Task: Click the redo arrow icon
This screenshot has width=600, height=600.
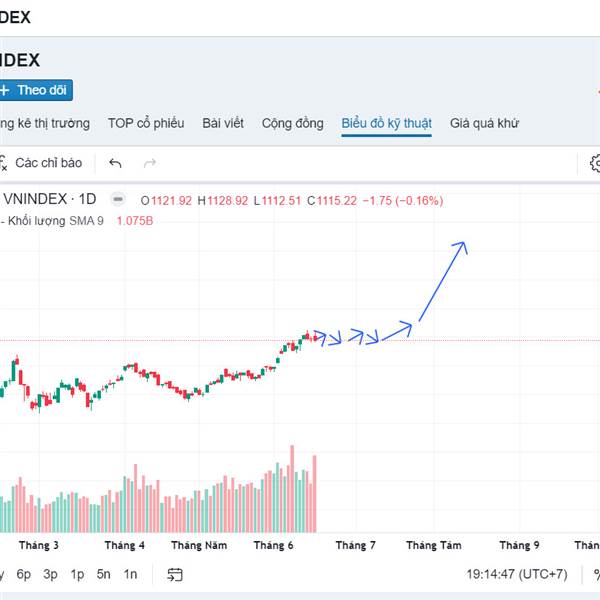Action: pyautogui.click(x=150, y=162)
